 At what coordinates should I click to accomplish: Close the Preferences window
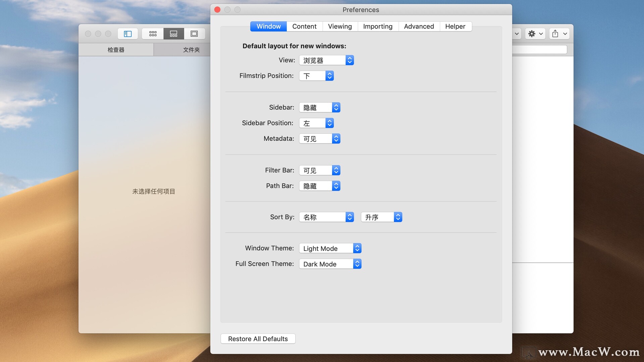217,10
